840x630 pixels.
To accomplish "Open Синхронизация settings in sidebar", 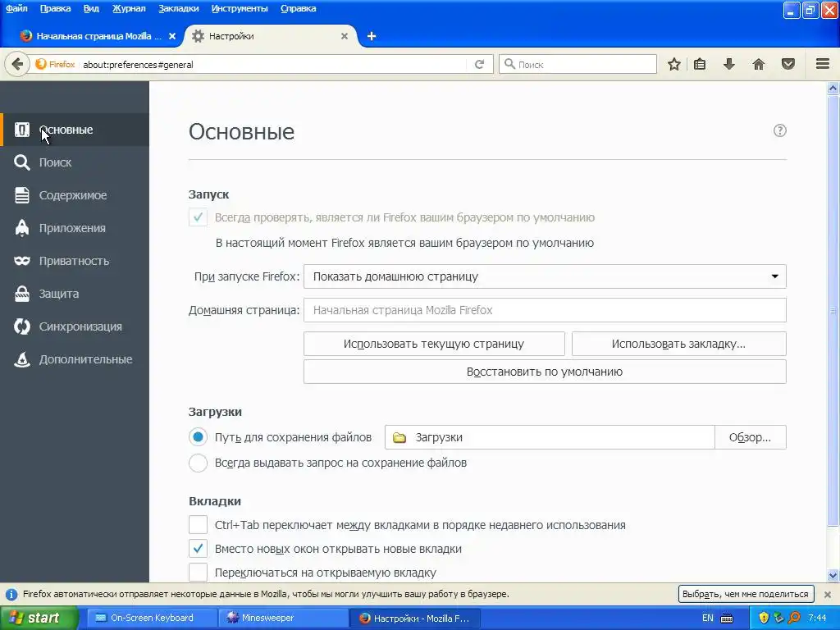I will [x=75, y=326].
